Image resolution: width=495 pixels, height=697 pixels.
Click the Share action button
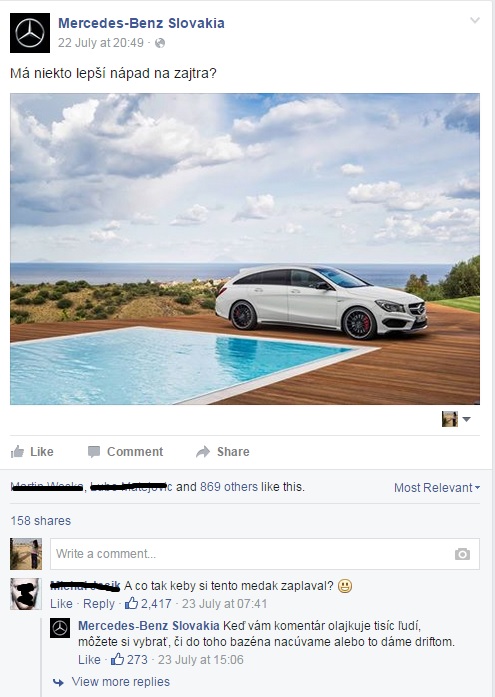(223, 452)
